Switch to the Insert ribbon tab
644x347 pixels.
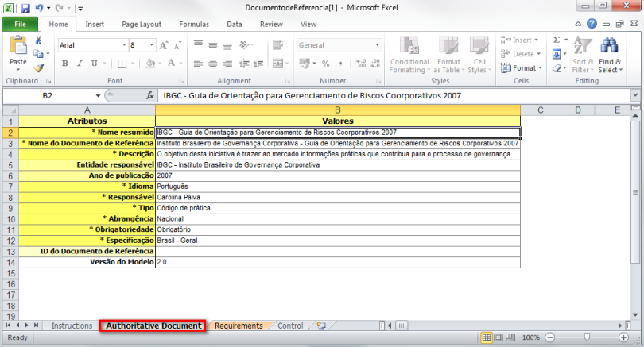tap(95, 24)
